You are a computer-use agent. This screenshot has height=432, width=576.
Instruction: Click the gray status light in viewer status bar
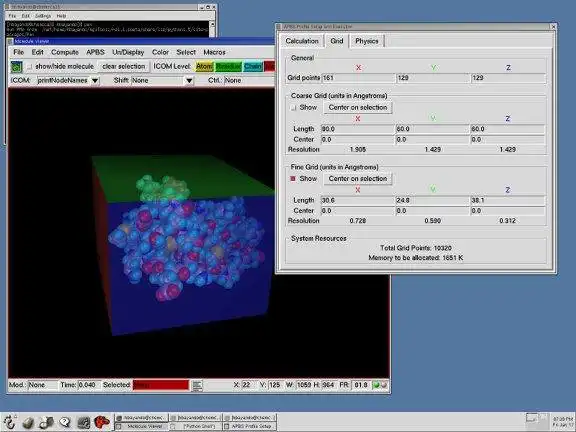384,385
